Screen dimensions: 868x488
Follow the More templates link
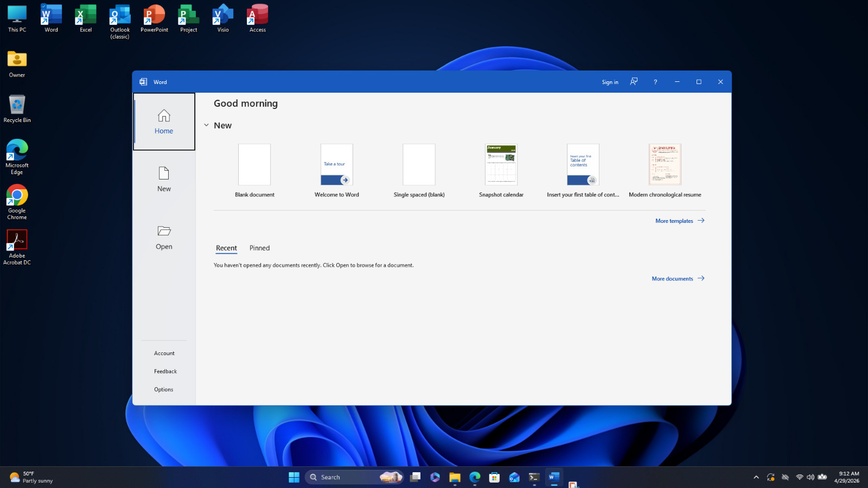680,221
